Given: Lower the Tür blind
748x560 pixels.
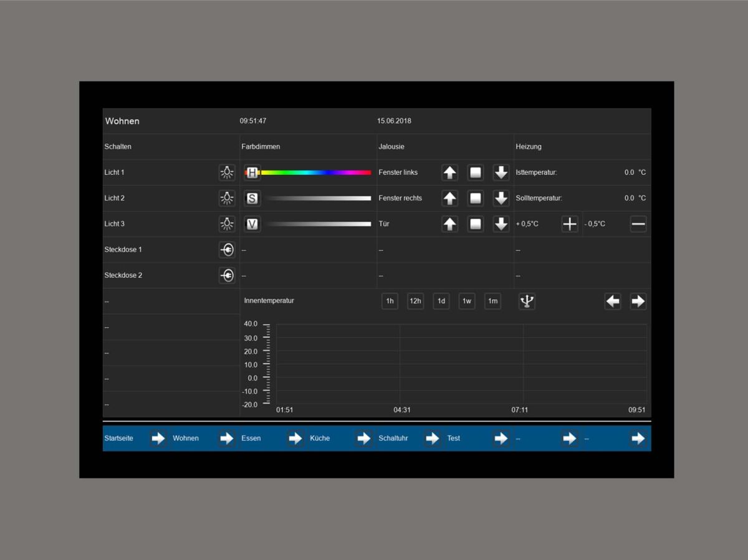Looking at the screenshot, I should (501, 224).
